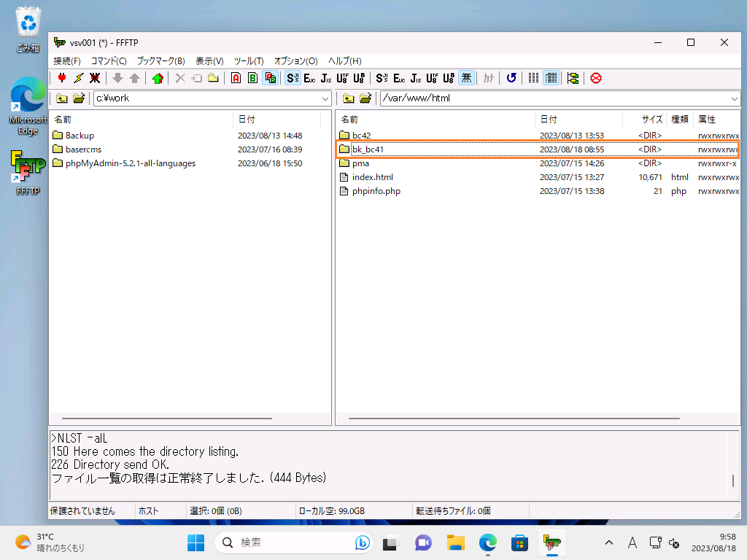Viewport: 747px width, 560px height.
Task: Open the 接続(F) menu
Action: click(67, 61)
